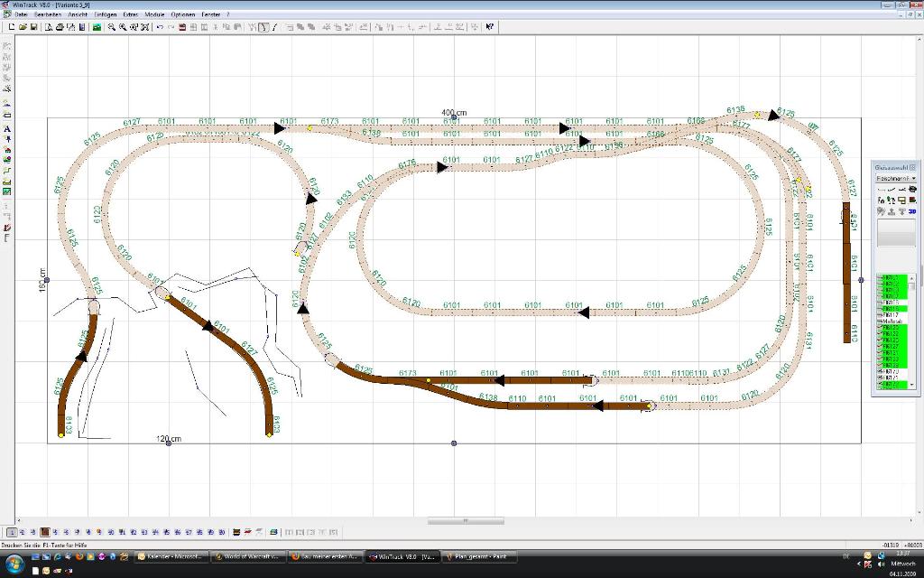This screenshot has width=924, height=578.
Task: Click the yellow rectangle icon in Gleisauswahl panel
Action: [901, 200]
